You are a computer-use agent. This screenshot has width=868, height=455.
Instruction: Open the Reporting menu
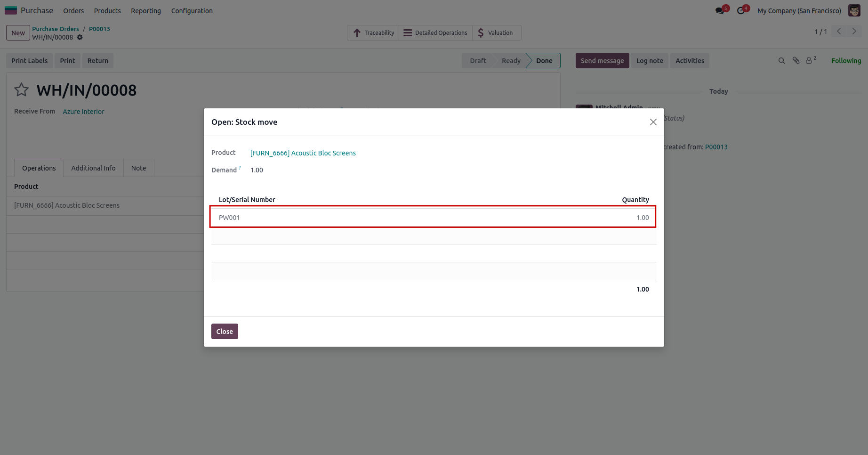pos(145,11)
